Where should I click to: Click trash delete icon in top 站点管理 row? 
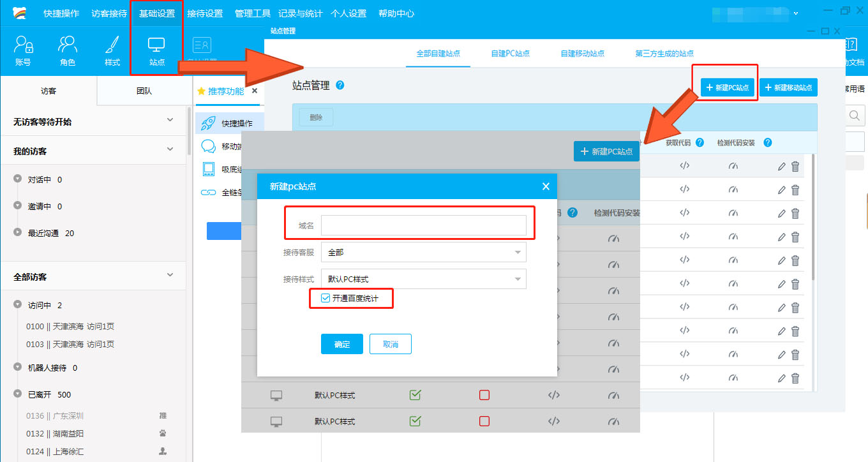795,167
